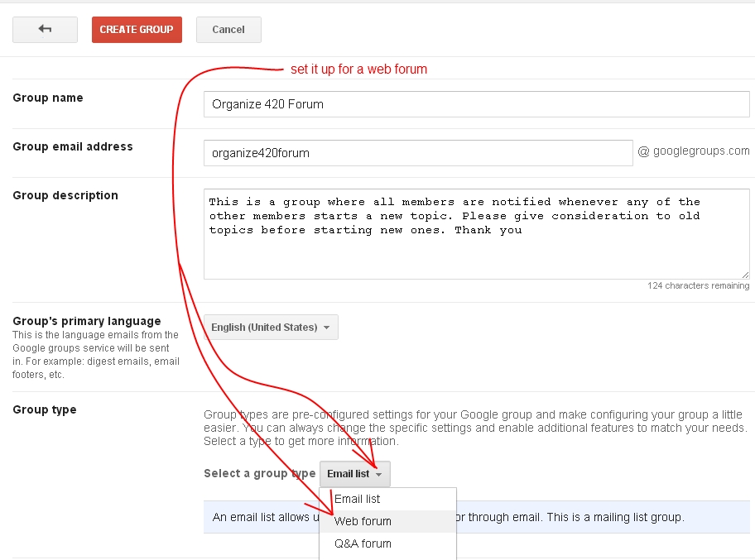Click the Group email address label
The image size is (755, 560).
73,146
